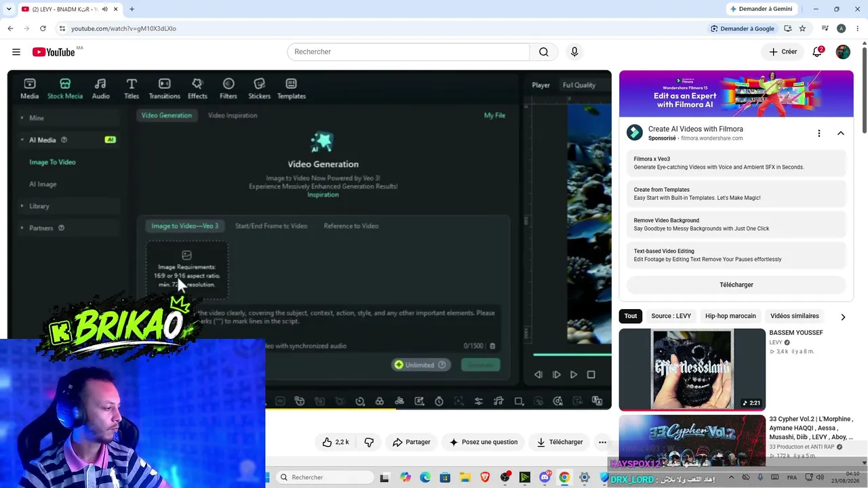Switch to Video Inspiration tab in video
868x488 pixels.
coord(233,115)
